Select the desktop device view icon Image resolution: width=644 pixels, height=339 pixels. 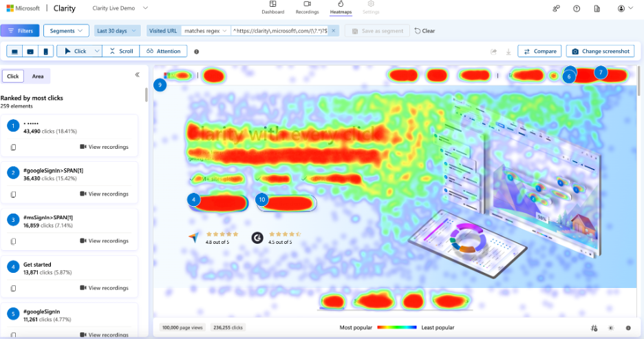pos(14,51)
